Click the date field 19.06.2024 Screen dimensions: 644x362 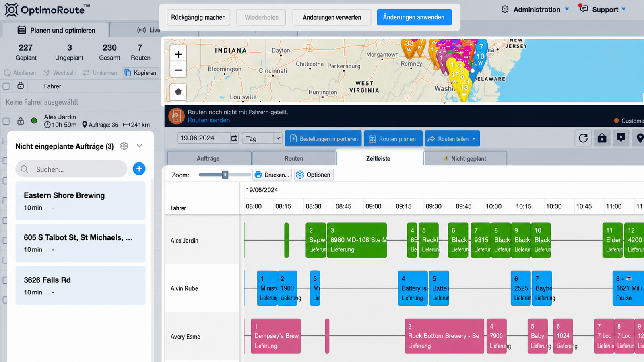[x=204, y=138]
